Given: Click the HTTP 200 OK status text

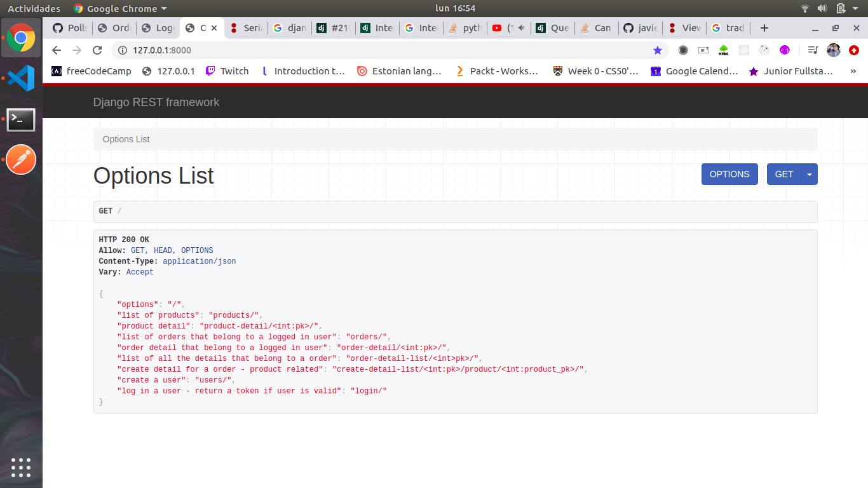Looking at the screenshot, I should pyautogui.click(x=124, y=240).
